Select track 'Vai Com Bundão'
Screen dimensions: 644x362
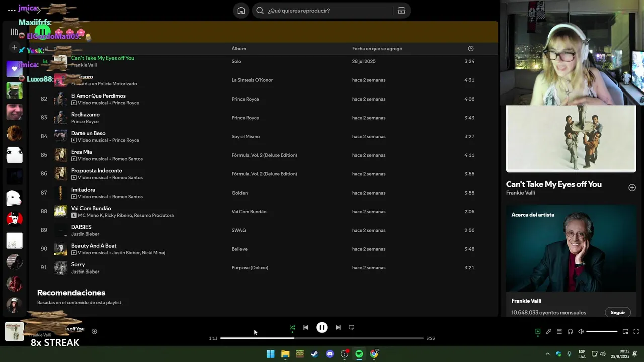91,208
